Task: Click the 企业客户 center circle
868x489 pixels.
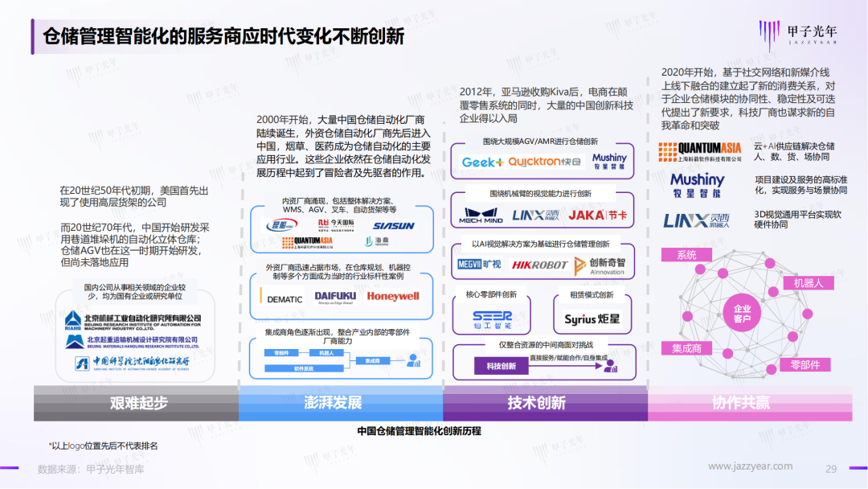Action: point(742,314)
